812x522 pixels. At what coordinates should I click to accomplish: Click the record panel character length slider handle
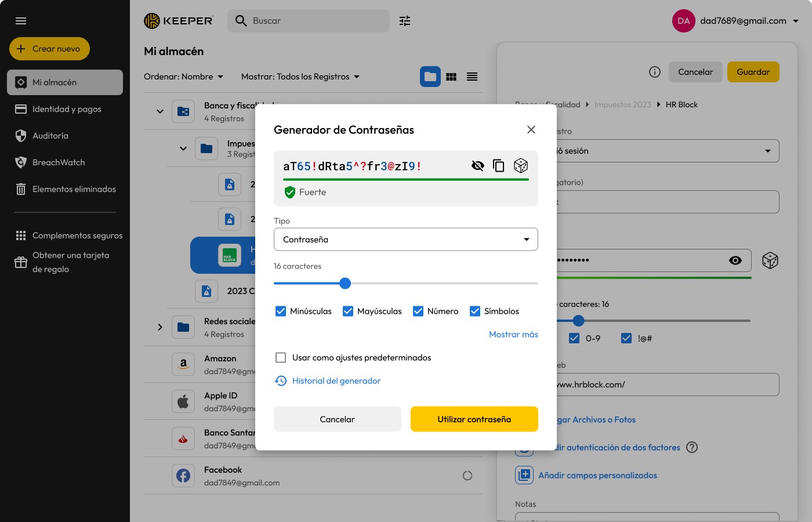coord(578,320)
